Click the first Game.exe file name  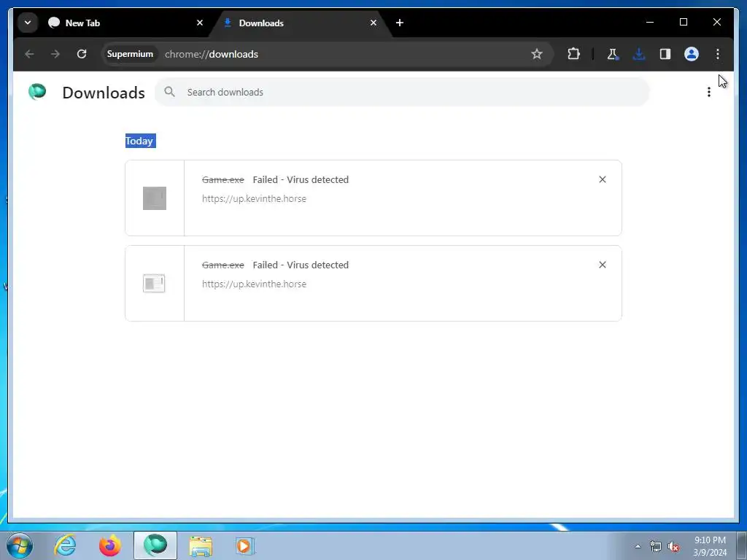tap(223, 180)
